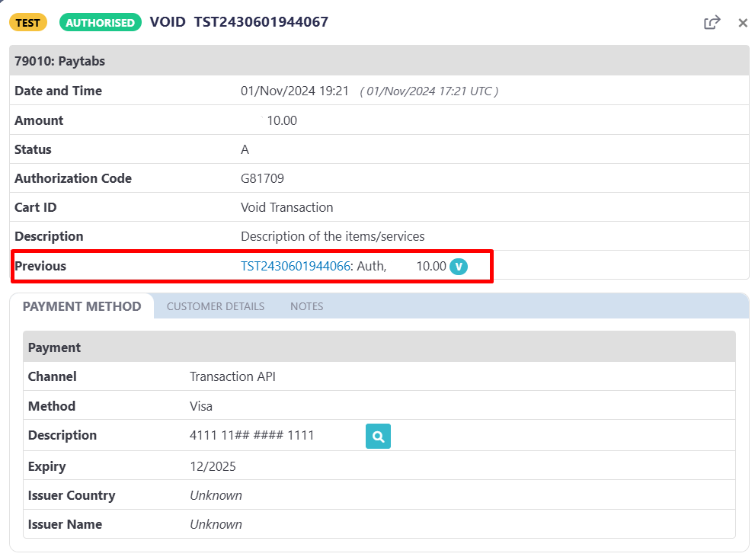The image size is (755, 560).
Task: Click the transaction ID TST2430601944067 heading
Action: pyautogui.click(x=261, y=22)
